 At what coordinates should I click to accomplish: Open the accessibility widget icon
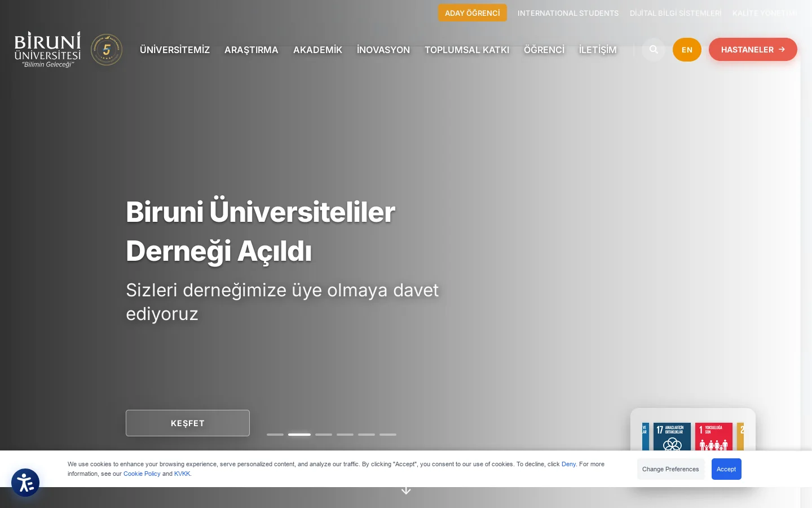click(x=25, y=483)
